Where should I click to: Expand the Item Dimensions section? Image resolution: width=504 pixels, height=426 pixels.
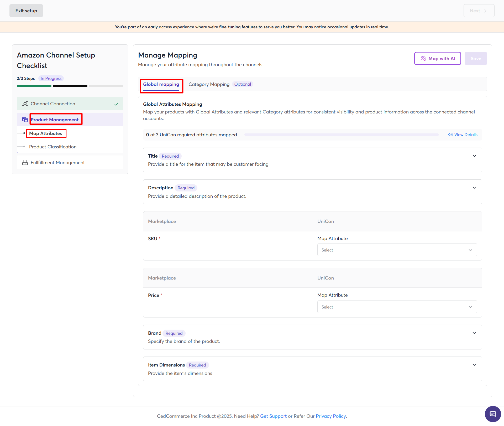point(474,365)
